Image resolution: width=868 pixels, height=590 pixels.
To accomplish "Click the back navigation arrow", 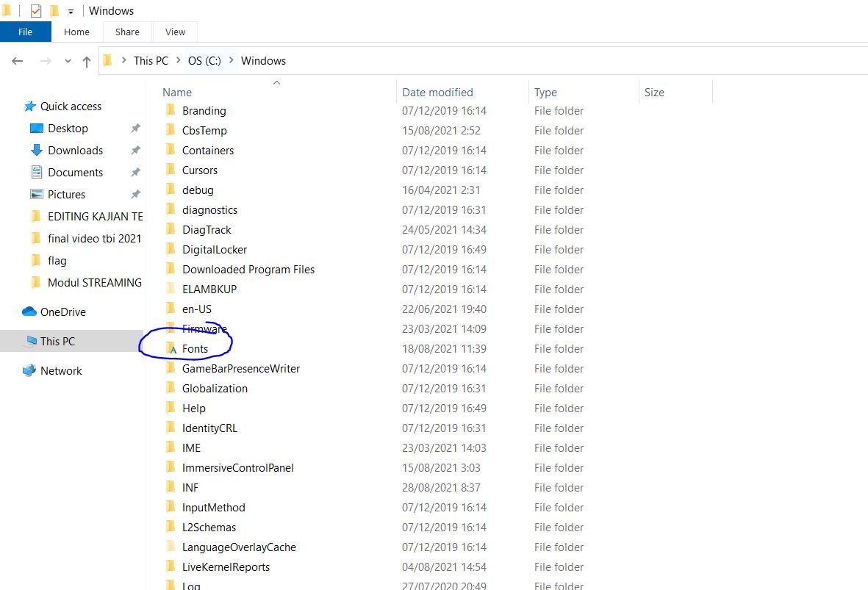I will click(x=18, y=61).
